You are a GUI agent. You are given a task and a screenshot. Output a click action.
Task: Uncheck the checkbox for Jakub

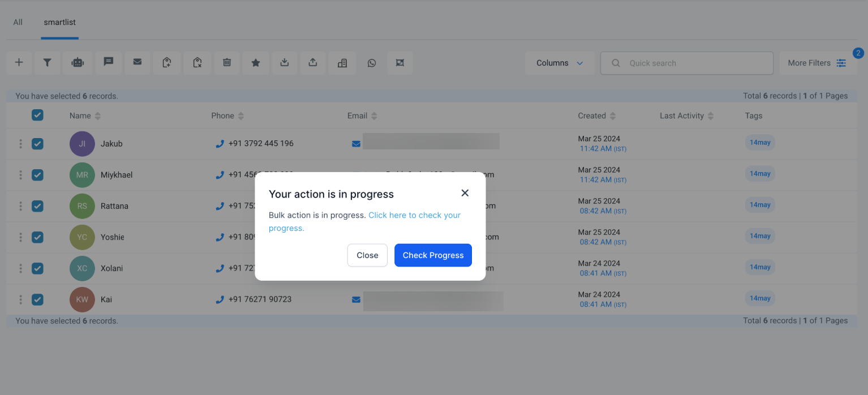(x=37, y=144)
